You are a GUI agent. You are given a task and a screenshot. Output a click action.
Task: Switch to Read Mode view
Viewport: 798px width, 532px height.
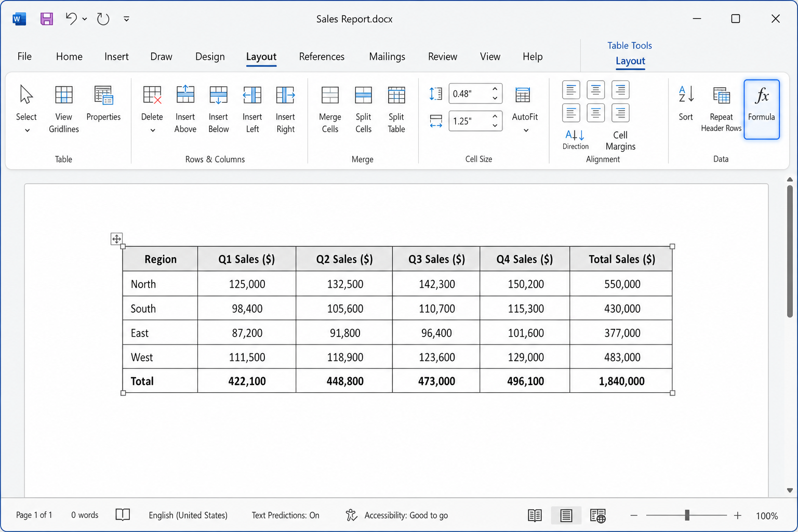click(x=535, y=515)
